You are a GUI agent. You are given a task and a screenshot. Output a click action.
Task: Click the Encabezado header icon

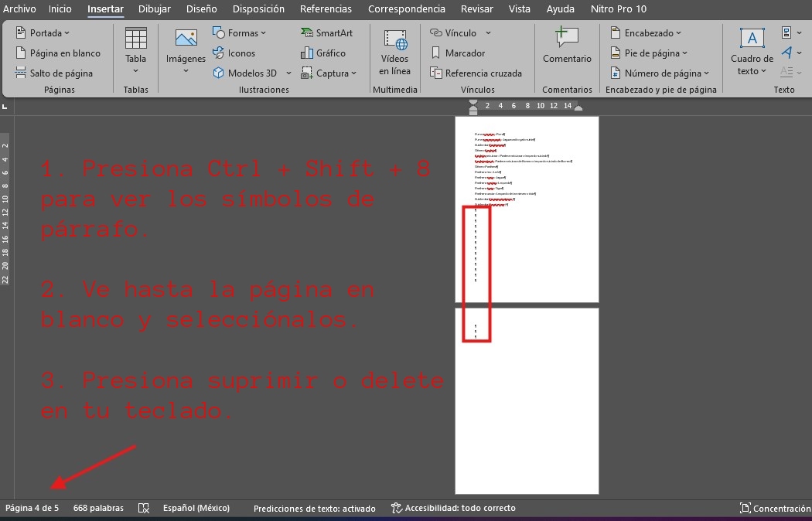[616, 32]
